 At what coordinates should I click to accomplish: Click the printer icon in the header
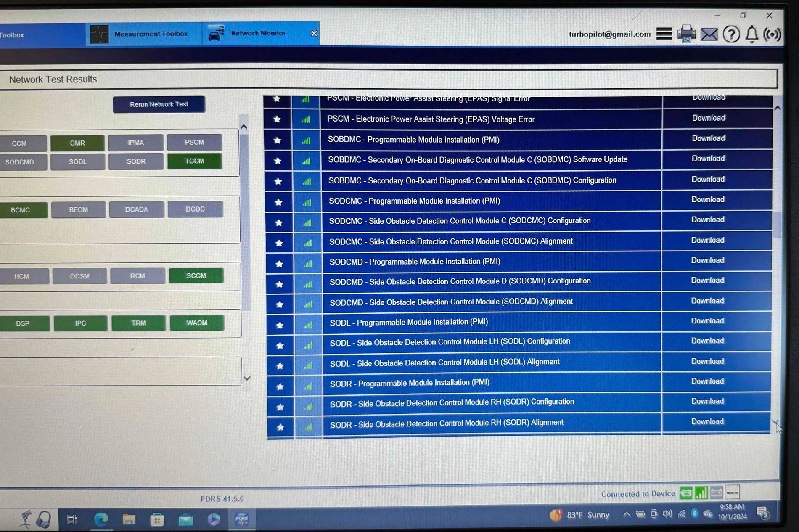coord(687,34)
